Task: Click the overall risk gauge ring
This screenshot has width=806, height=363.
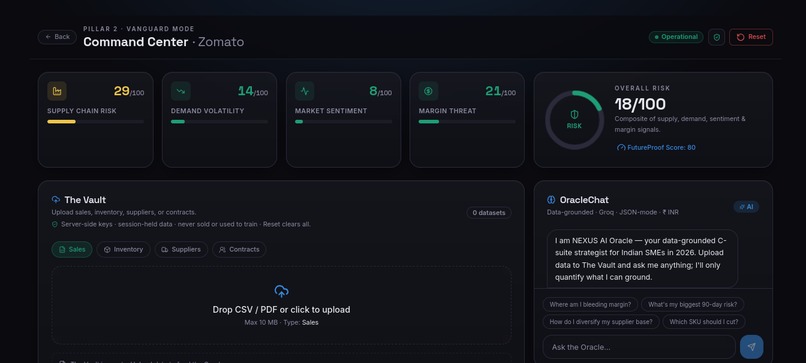Action: (574, 120)
